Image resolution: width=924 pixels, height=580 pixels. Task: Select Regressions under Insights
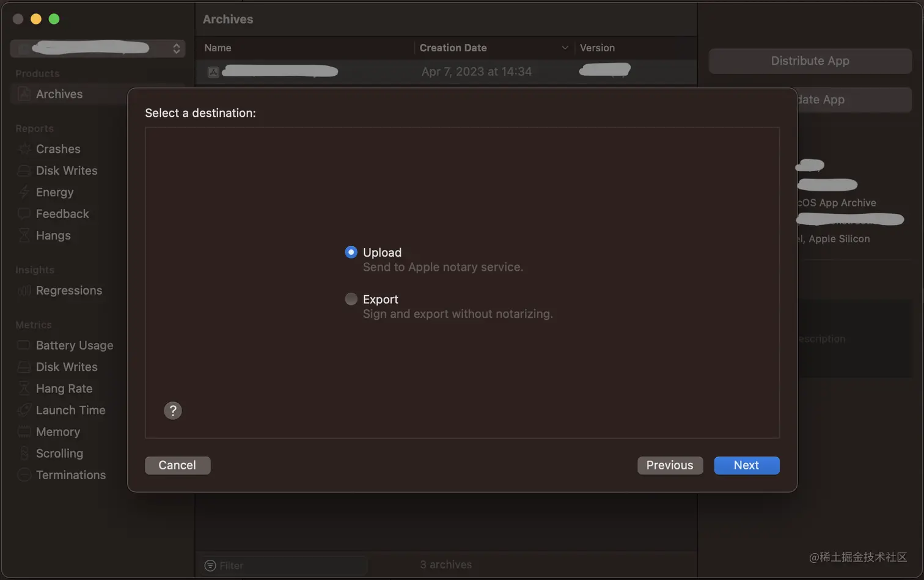69,290
